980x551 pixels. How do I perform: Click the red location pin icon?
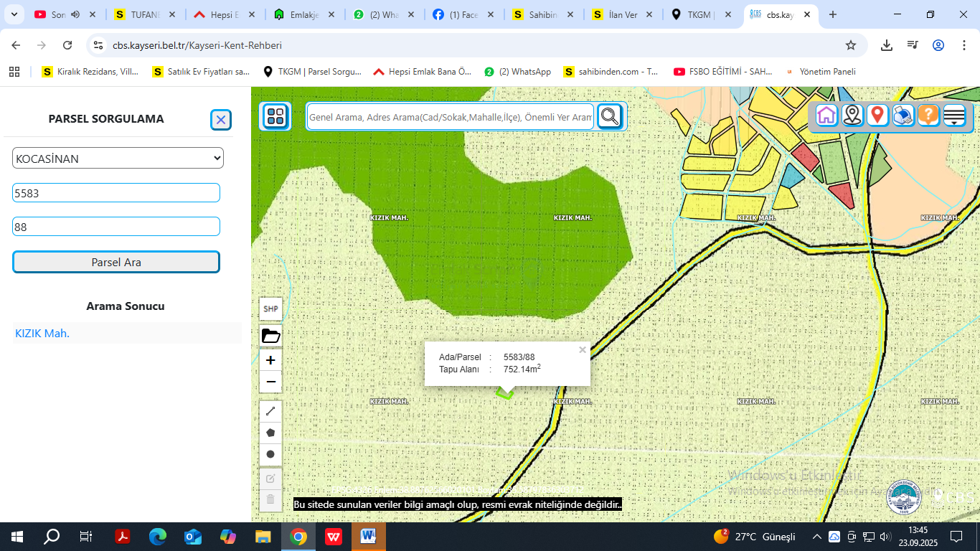[x=877, y=115]
